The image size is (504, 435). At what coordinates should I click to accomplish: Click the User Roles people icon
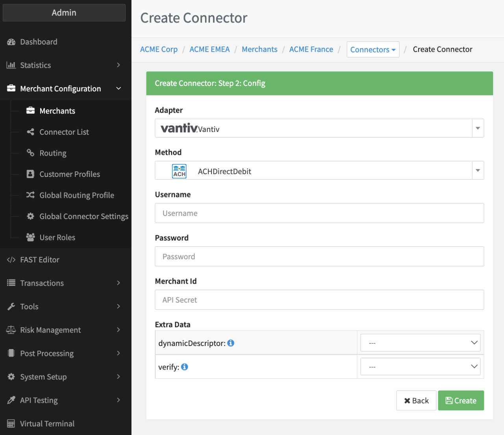coord(30,237)
